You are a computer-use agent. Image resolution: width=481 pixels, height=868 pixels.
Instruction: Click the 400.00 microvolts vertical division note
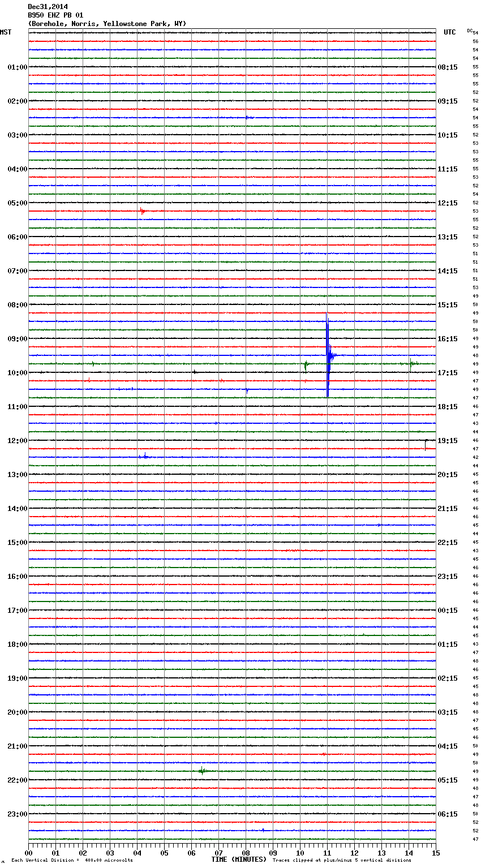72,861
